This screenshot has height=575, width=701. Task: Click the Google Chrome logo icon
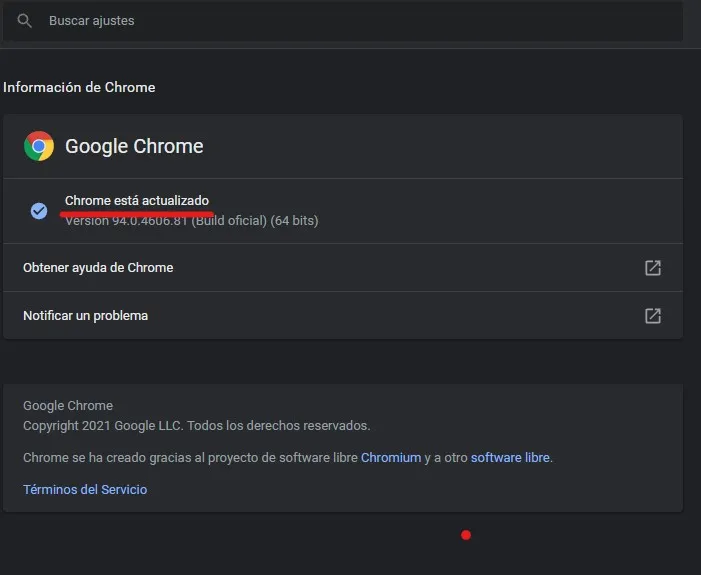click(39, 146)
